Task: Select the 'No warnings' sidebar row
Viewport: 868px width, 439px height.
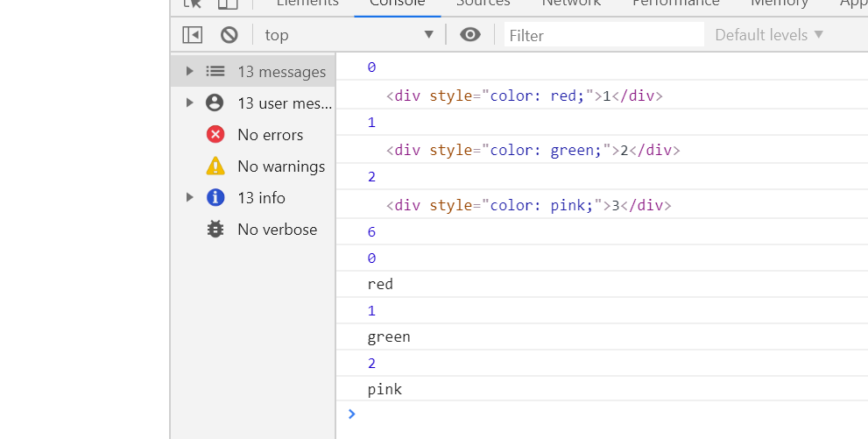Action: [x=253, y=166]
